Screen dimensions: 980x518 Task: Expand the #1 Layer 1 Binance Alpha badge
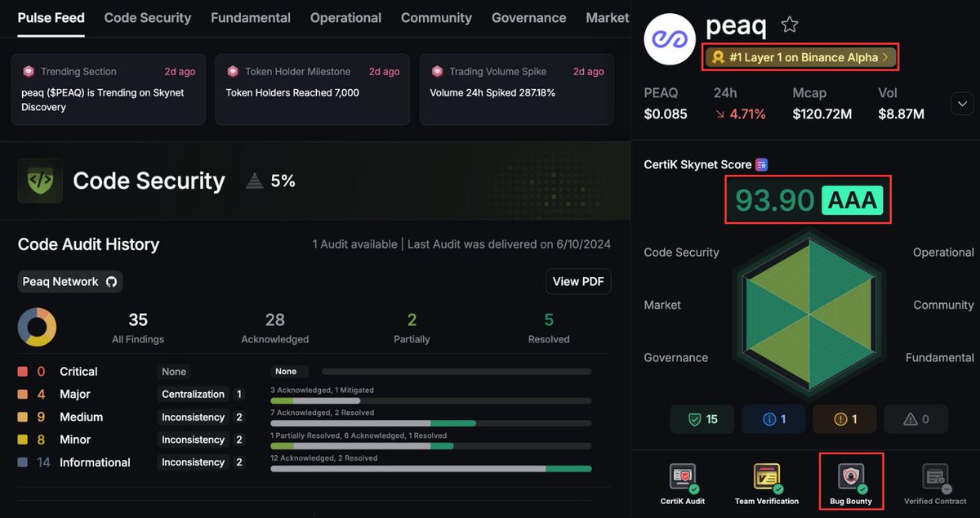[800, 57]
